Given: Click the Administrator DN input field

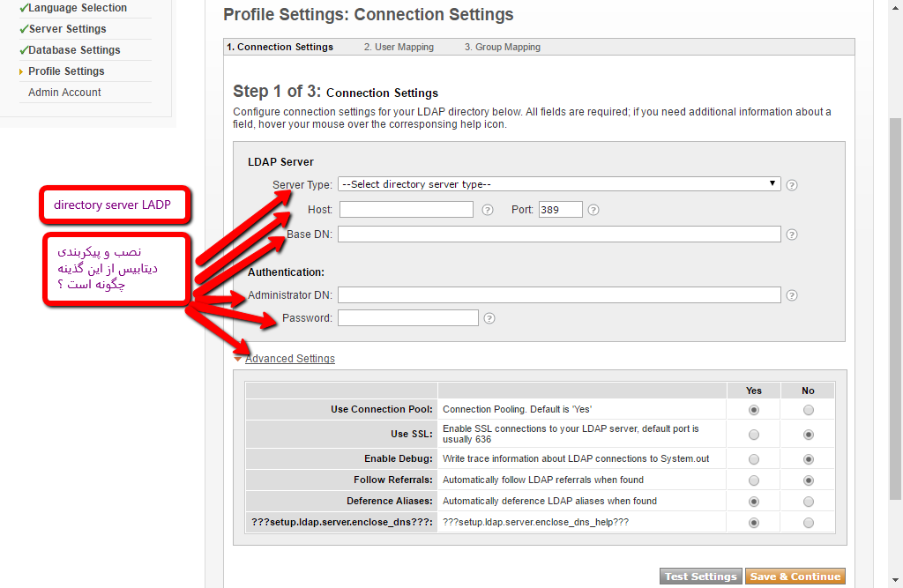Looking at the screenshot, I should point(559,295).
